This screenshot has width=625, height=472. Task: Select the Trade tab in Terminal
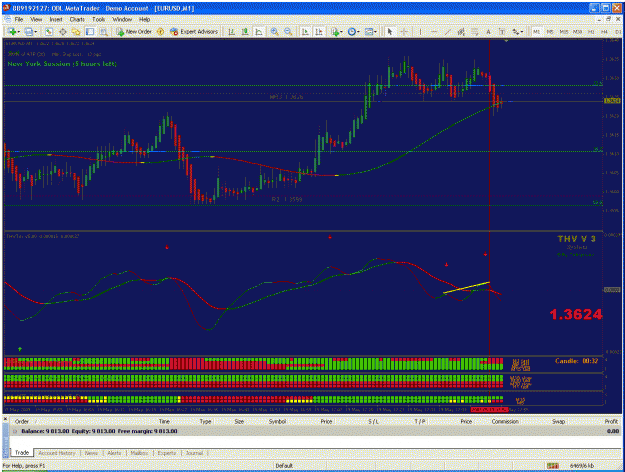point(22,452)
